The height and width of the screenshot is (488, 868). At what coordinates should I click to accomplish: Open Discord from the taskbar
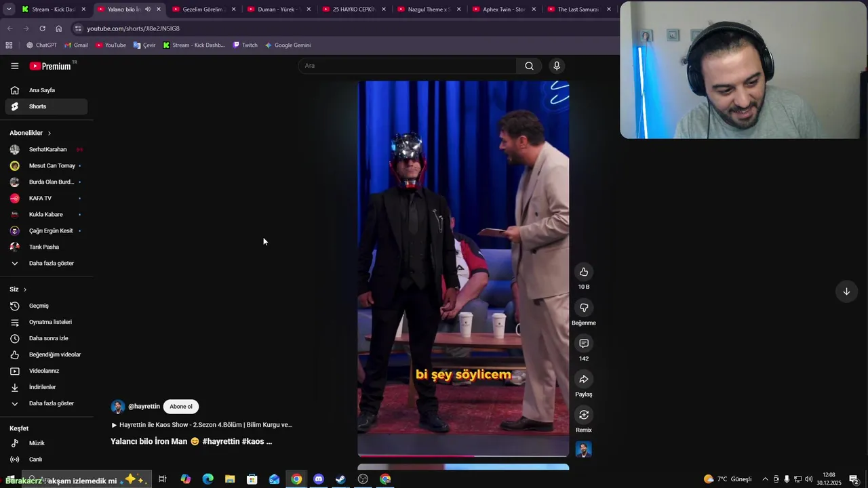(319, 479)
